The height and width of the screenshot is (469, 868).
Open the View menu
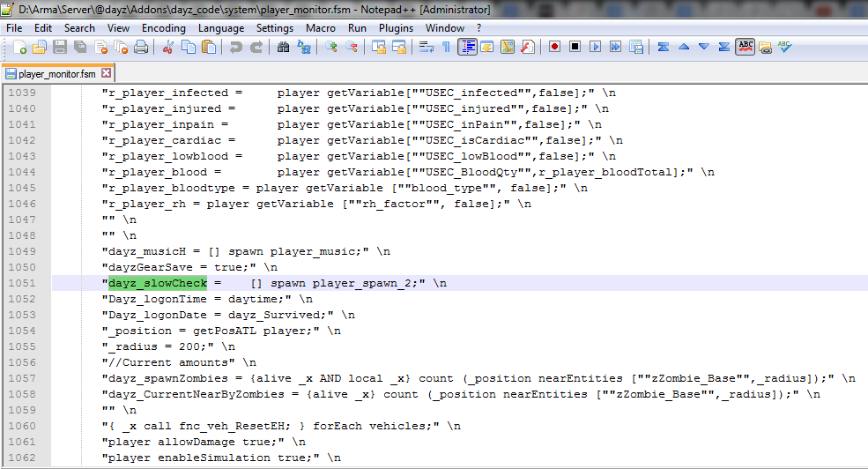coord(118,28)
